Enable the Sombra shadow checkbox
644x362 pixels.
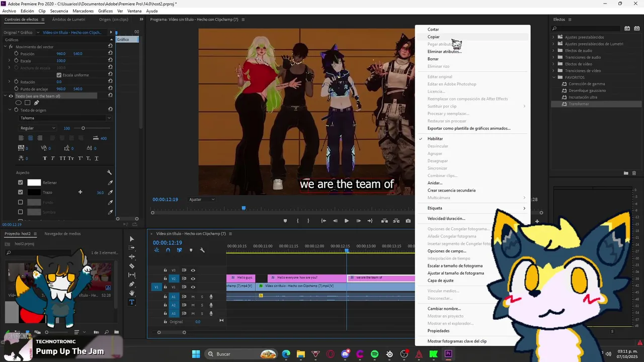point(21,212)
